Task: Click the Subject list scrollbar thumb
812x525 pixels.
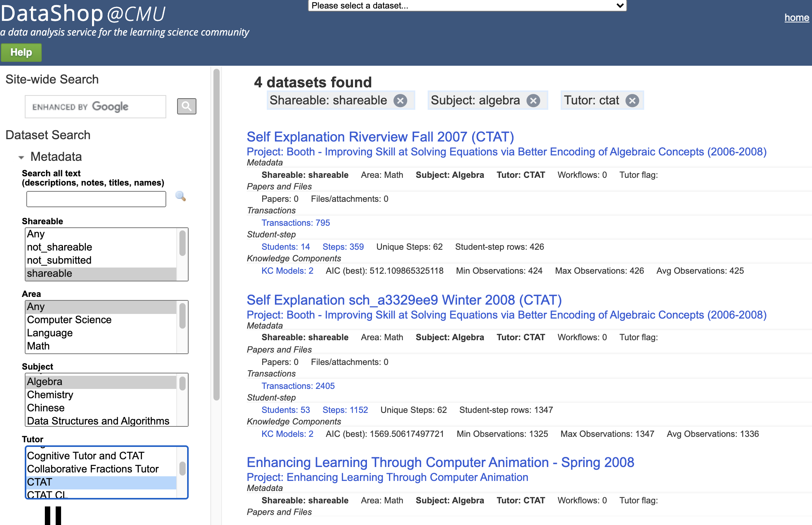Action: (x=183, y=384)
